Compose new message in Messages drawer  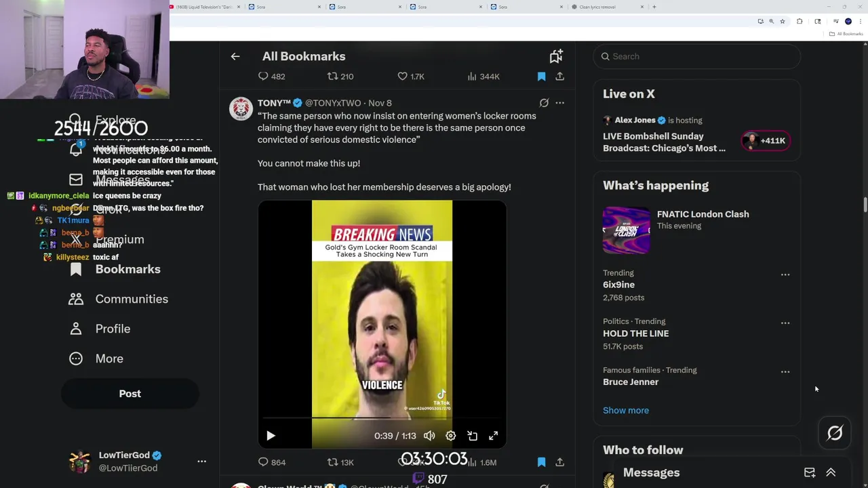point(810,472)
